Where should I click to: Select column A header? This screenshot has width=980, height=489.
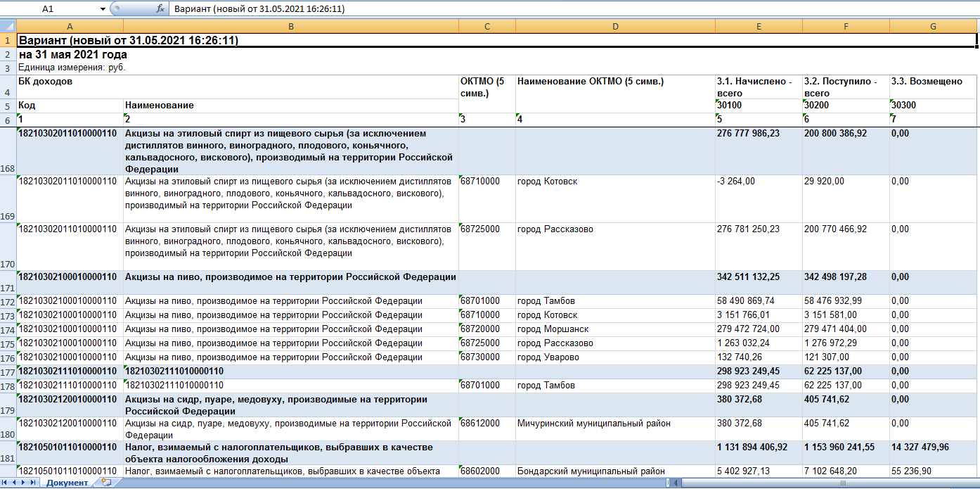pyautogui.click(x=70, y=26)
